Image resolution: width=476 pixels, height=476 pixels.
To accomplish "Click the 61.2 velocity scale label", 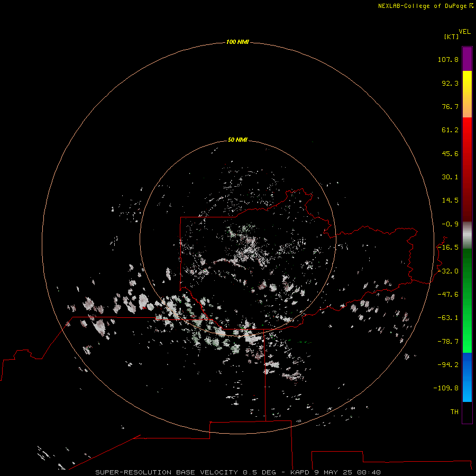I will [450, 130].
